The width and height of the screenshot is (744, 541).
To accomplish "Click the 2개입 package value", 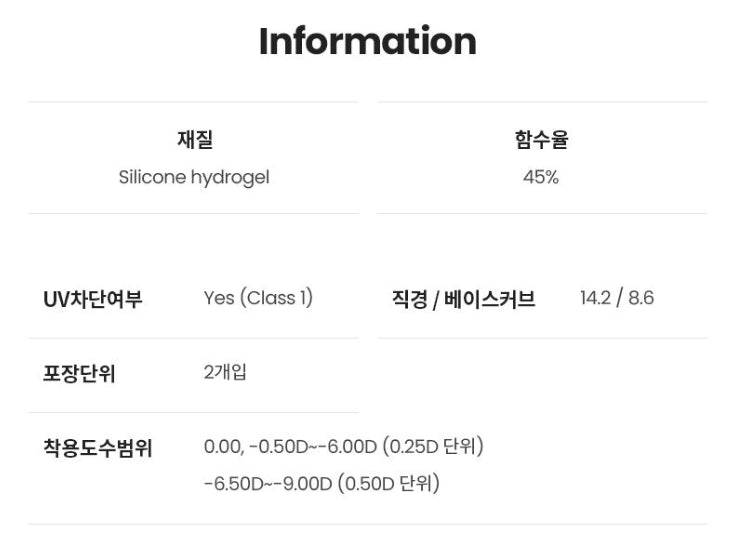I will click(x=225, y=373).
